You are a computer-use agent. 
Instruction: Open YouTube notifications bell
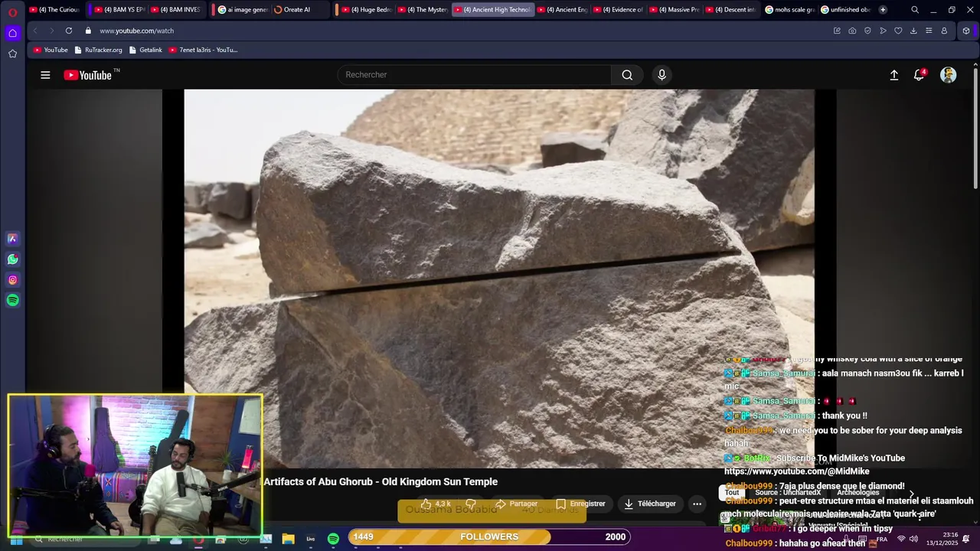click(x=919, y=75)
